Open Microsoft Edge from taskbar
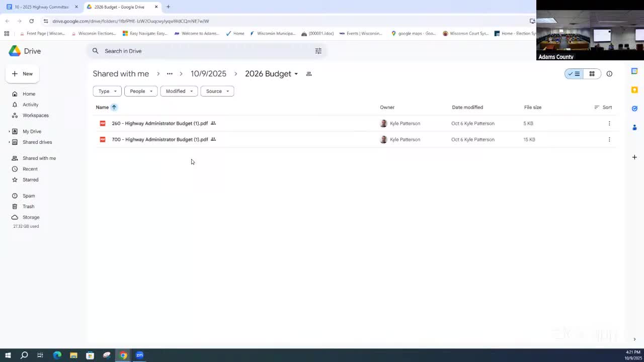Viewport: 644px width, 362px height. 57,355
